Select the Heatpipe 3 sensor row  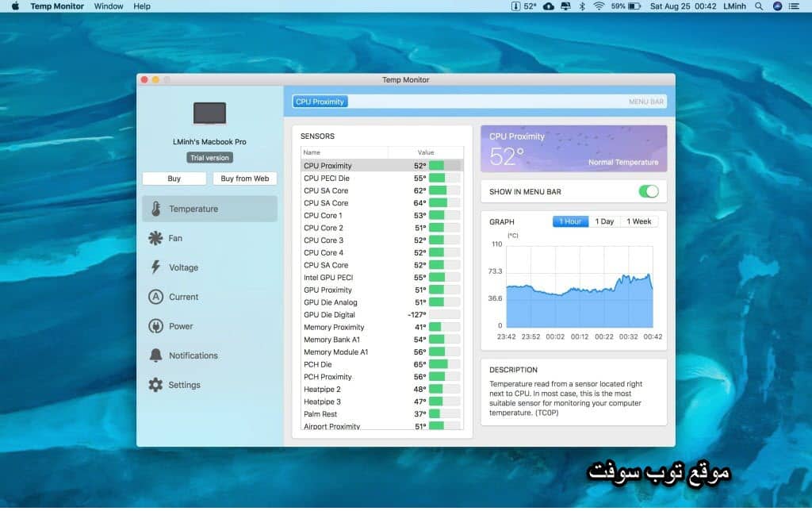click(x=381, y=402)
